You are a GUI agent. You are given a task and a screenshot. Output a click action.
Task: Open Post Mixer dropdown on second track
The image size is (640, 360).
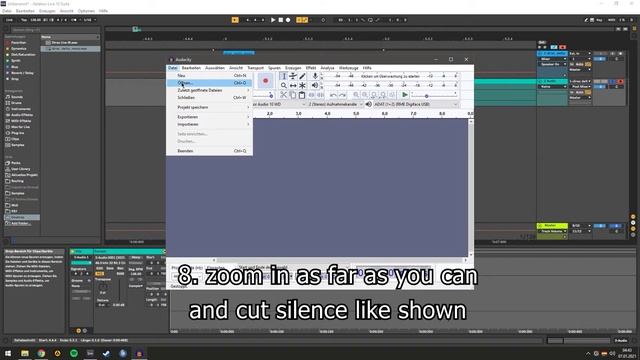[580, 87]
